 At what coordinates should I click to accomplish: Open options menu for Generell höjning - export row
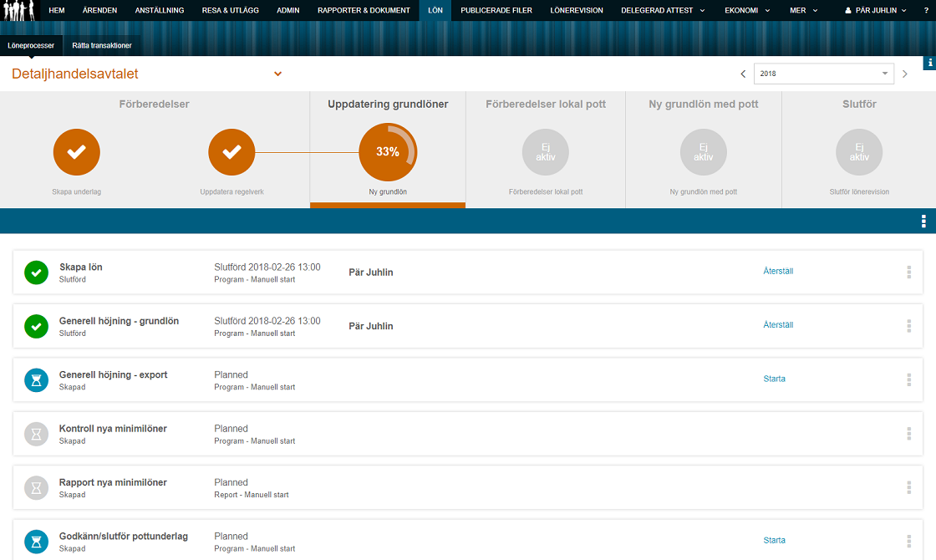[x=909, y=379]
